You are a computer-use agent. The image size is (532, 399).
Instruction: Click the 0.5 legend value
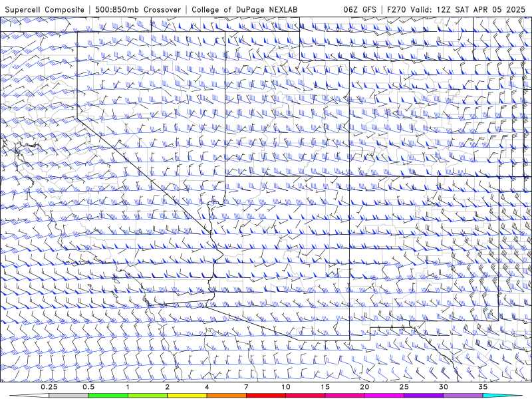pos(88,387)
